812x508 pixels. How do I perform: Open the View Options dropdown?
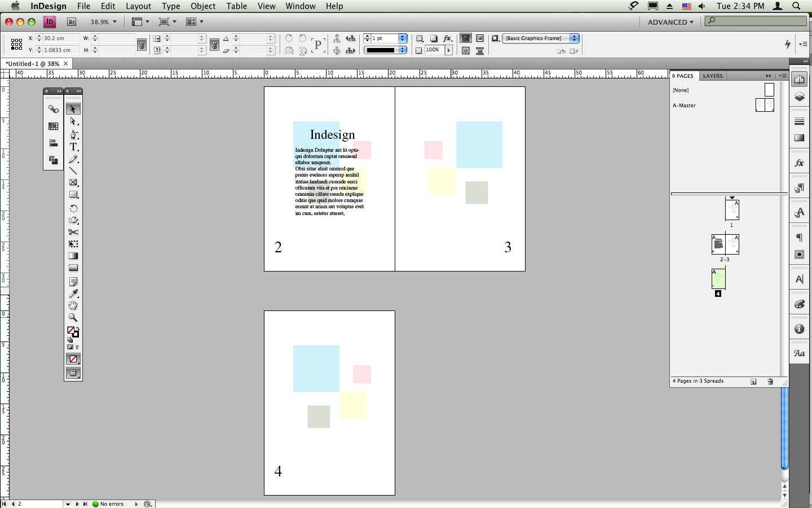pos(140,22)
